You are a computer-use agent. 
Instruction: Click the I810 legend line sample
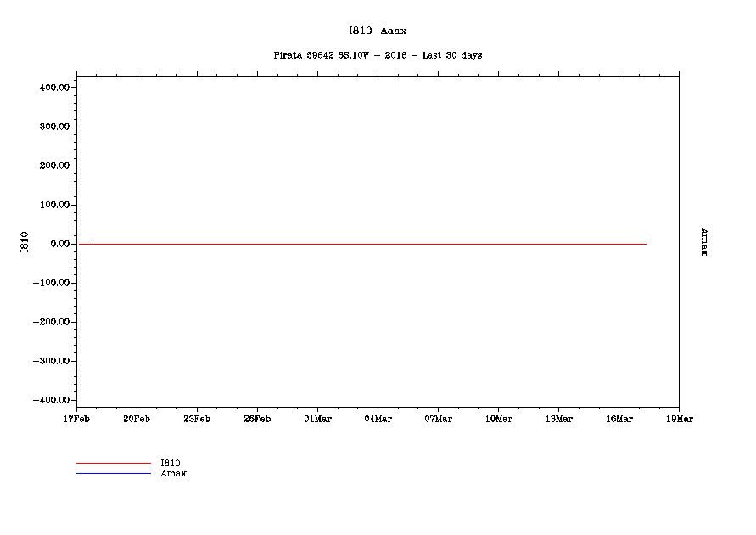coord(113,463)
